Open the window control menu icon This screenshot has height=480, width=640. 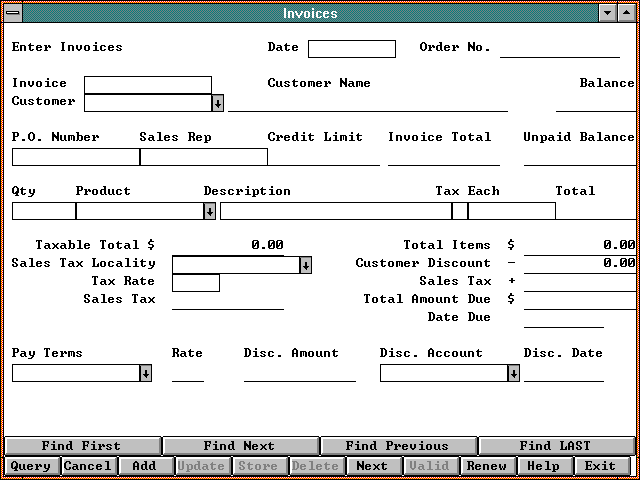click(13, 13)
